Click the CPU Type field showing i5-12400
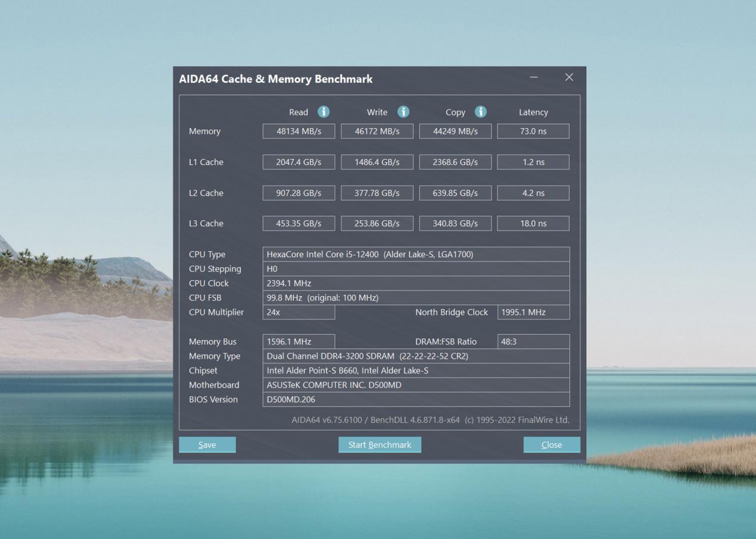The height and width of the screenshot is (539, 756). pos(416,254)
